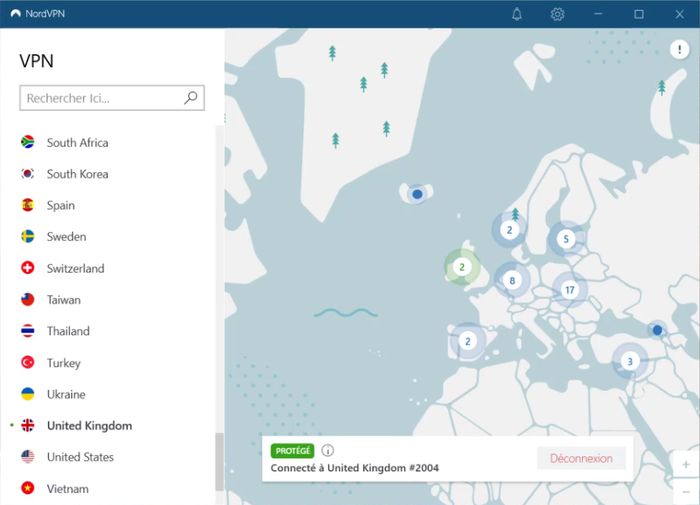The height and width of the screenshot is (505, 700).
Task: Click the United States flag icon
Action: [x=28, y=457]
